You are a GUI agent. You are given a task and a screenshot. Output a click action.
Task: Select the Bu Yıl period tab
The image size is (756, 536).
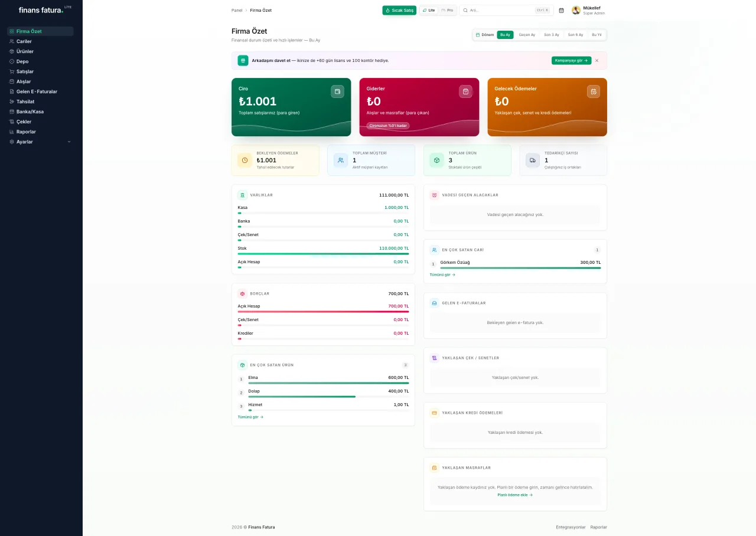point(597,35)
